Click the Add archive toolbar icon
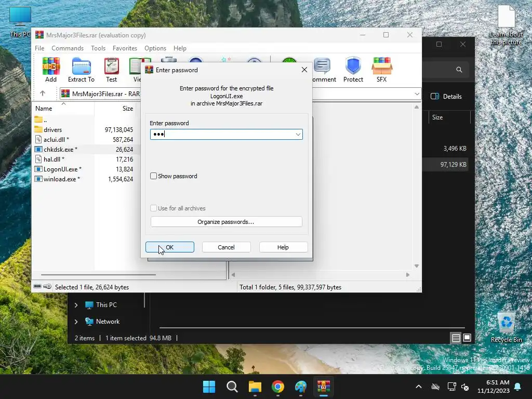This screenshot has width=532, height=399. click(51, 70)
